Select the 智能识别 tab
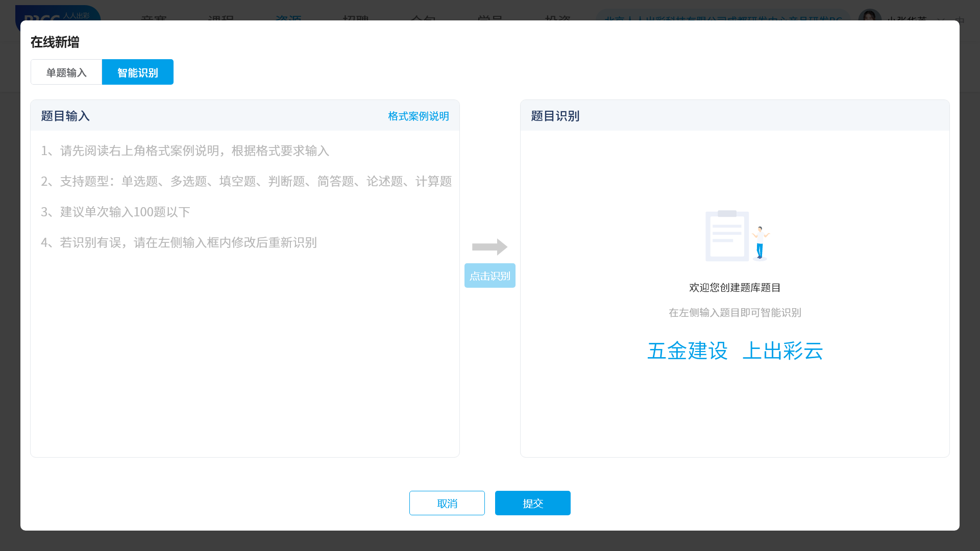Viewport: 980px width, 551px height. (138, 72)
